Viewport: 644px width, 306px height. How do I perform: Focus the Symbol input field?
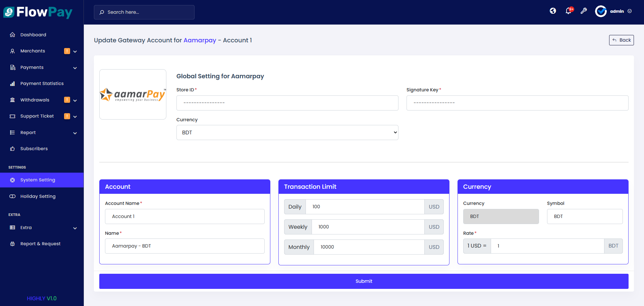[x=585, y=216]
